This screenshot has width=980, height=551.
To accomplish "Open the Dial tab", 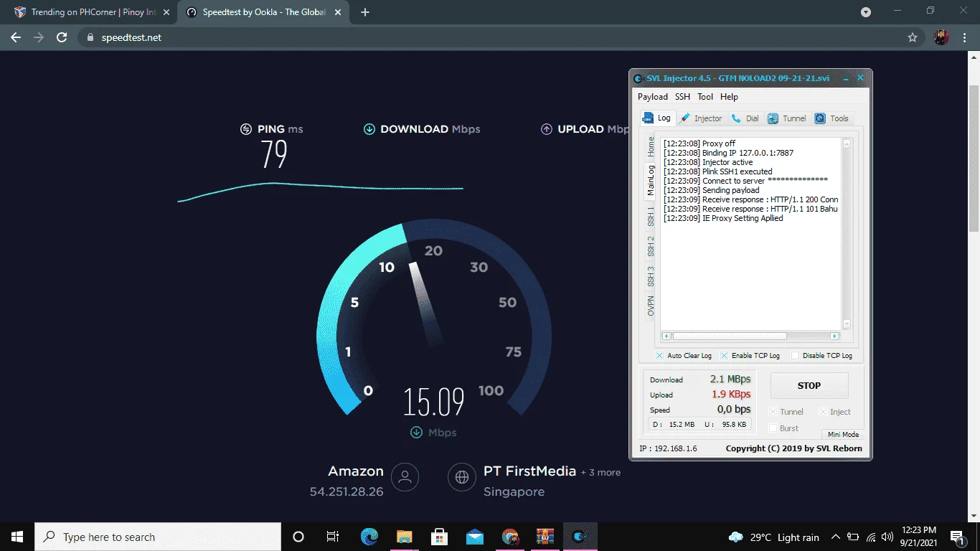I will [x=745, y=118].
